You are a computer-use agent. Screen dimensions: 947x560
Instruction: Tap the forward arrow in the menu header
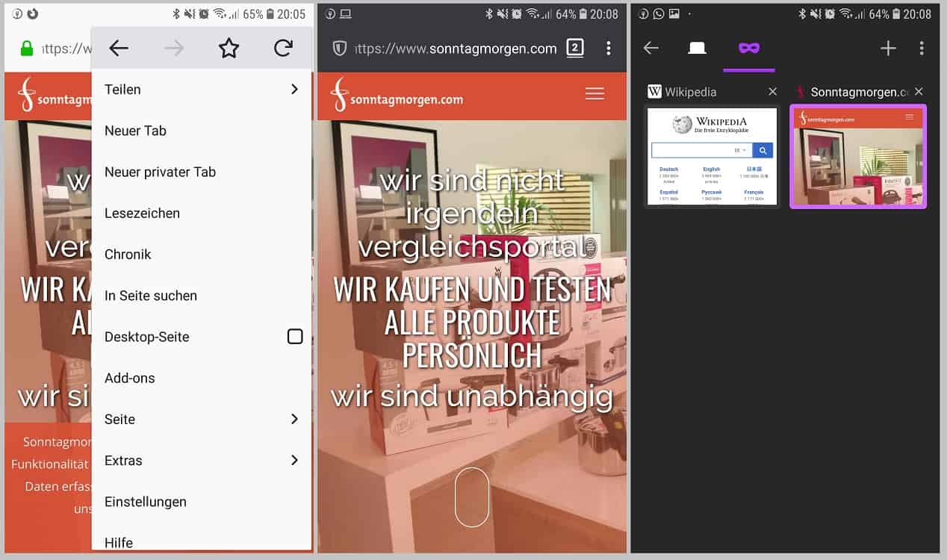(x=174, y=49)
